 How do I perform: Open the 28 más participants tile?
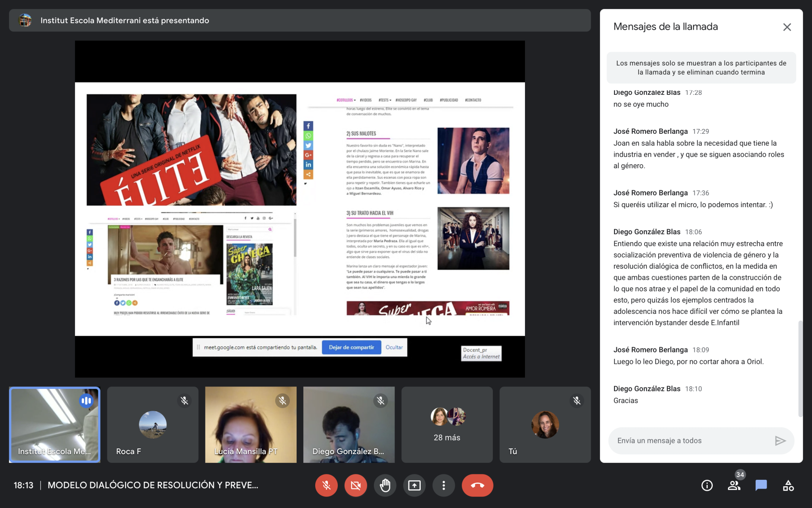click(x=447, y=425)
